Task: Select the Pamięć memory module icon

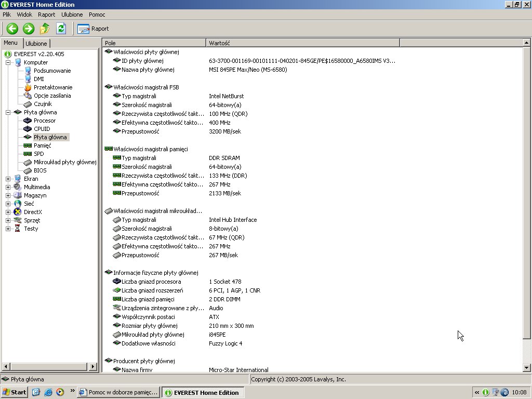Action: [28, 145]
